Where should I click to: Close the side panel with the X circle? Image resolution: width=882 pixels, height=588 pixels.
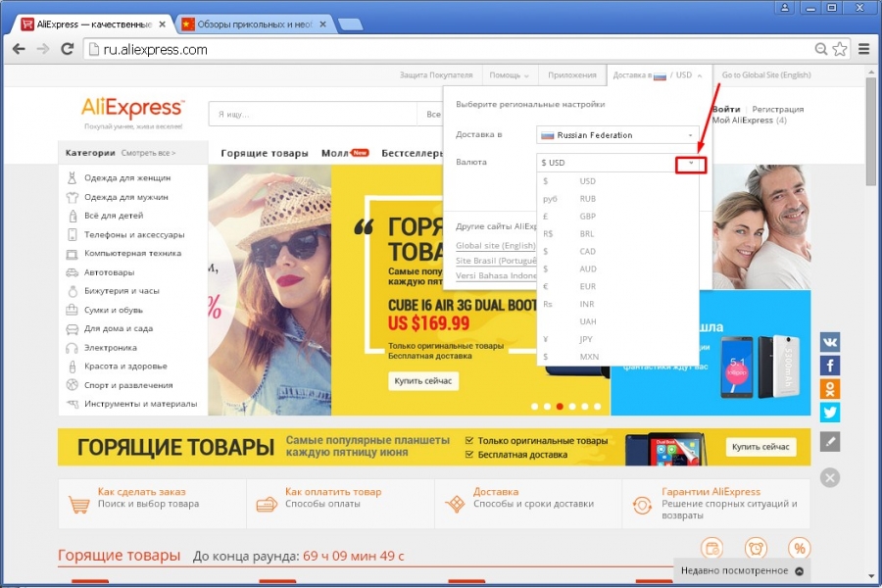point(830,477)
